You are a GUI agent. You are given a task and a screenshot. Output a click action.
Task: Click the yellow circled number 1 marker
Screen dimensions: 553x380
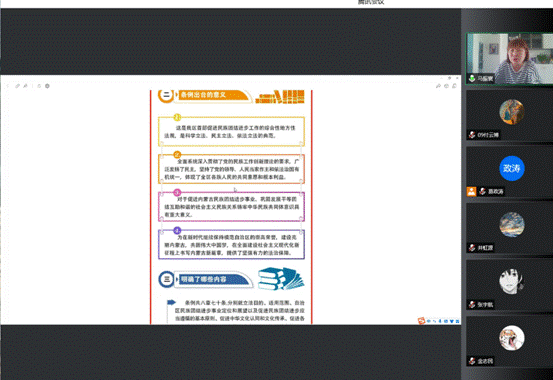tap(177, 117)
